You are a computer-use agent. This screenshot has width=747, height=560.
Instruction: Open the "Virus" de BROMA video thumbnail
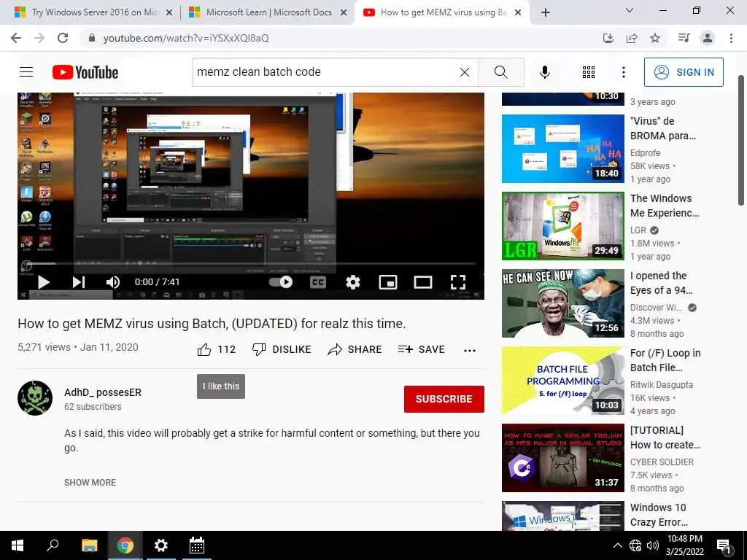point(563,149)
